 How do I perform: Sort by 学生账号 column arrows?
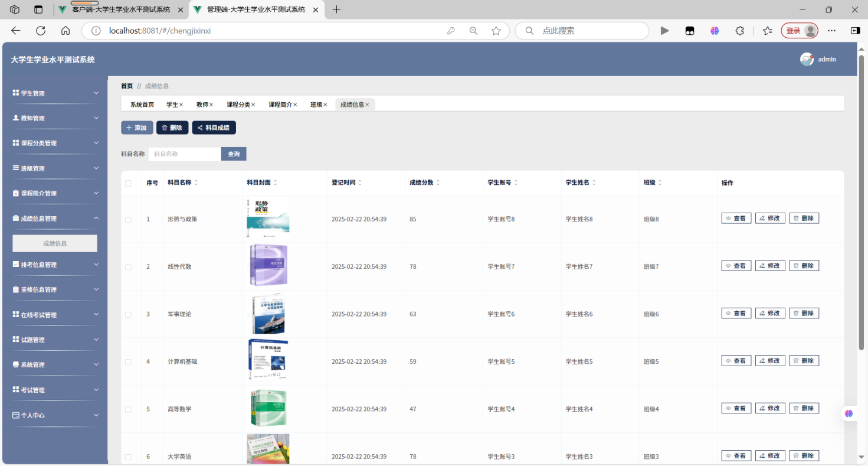click(x=516, y=183)
